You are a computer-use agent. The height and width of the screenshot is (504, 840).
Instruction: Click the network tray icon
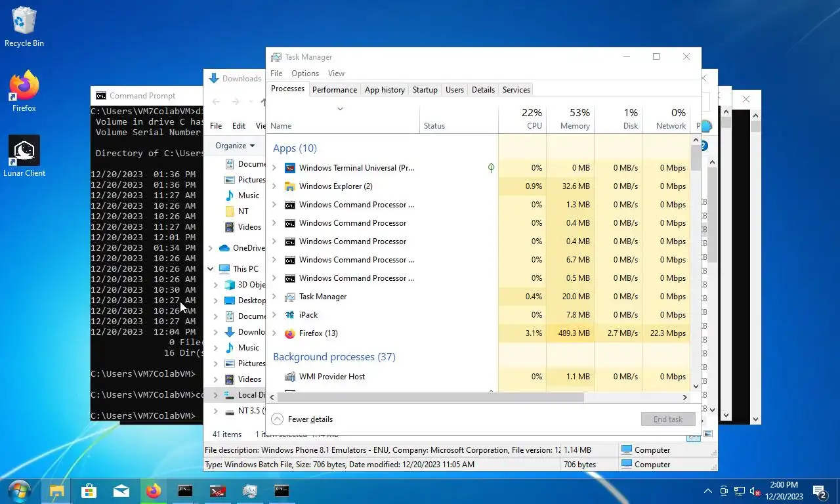point(740,491)
